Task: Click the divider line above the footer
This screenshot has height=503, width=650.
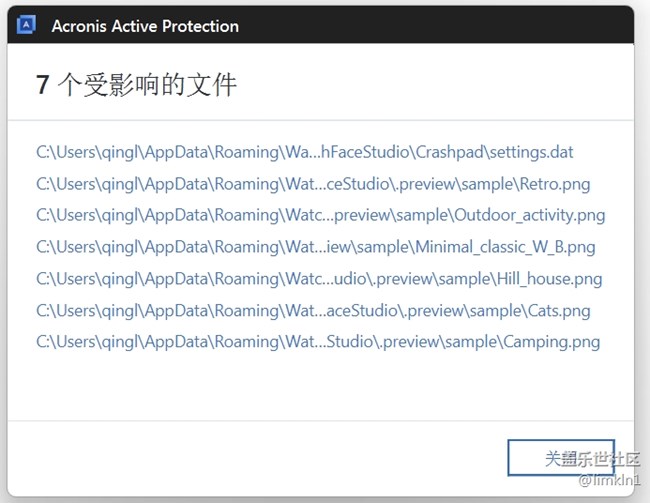Action: pos(320,421)
